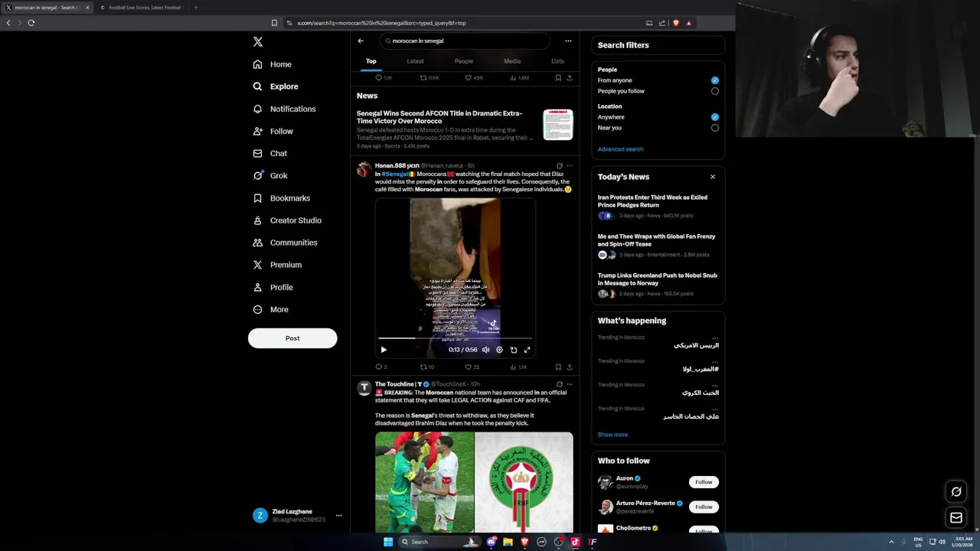The width and height of the screenshot is (980, 551).
Task: Open Grok explain icon on Hanan.888 tweet
Action: click(x=559, y=165)
